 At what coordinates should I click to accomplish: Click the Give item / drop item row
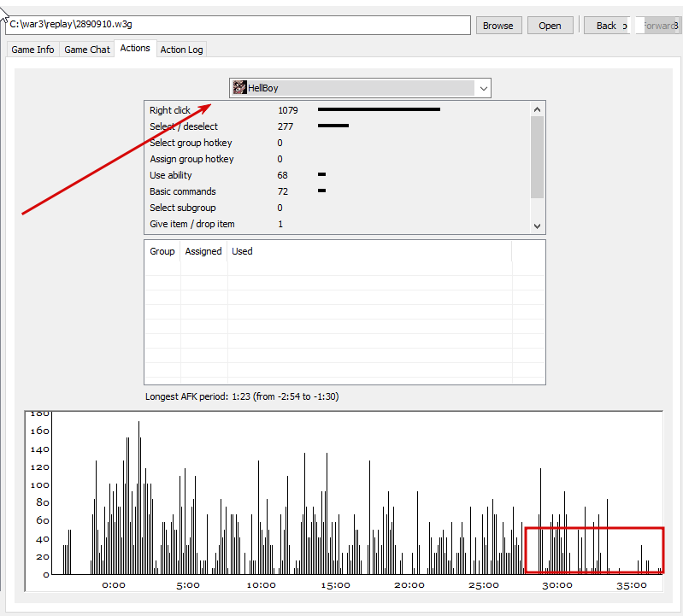tap(338, 224)
